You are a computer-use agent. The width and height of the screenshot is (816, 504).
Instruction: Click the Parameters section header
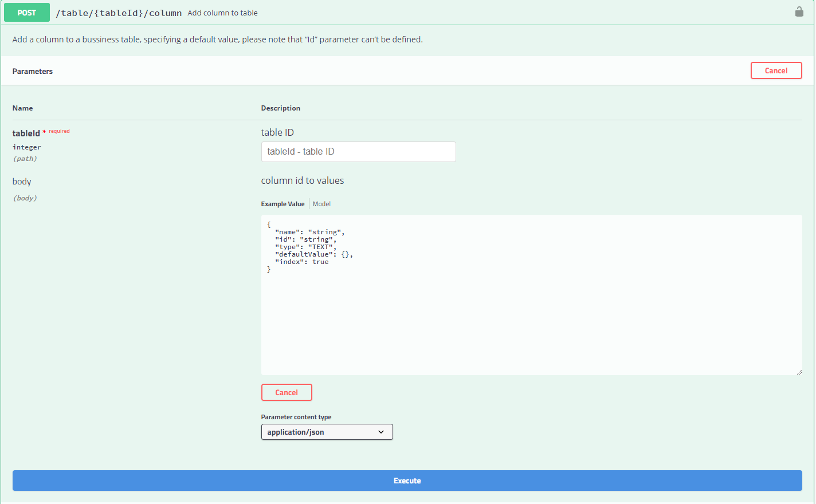33,71
